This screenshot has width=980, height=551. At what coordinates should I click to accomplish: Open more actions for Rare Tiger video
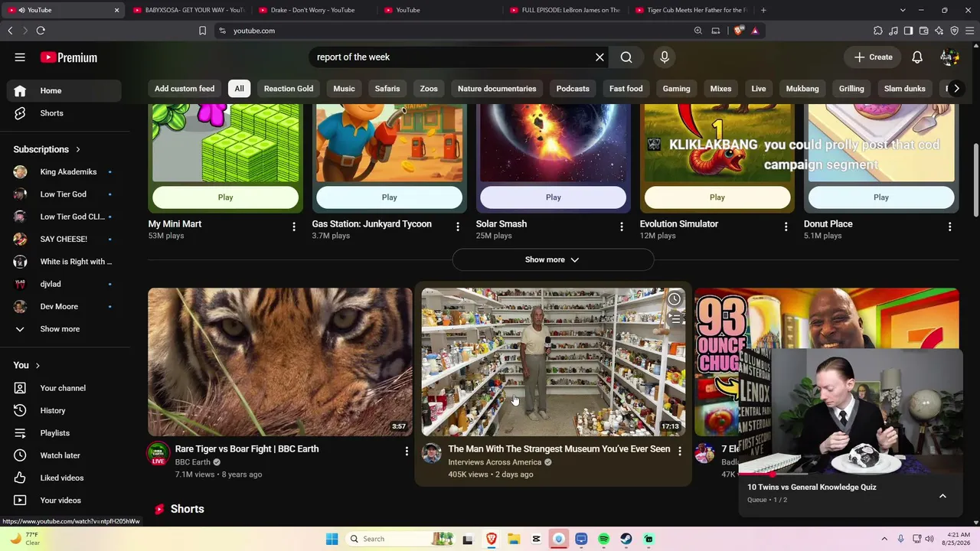tap(407, 452)
